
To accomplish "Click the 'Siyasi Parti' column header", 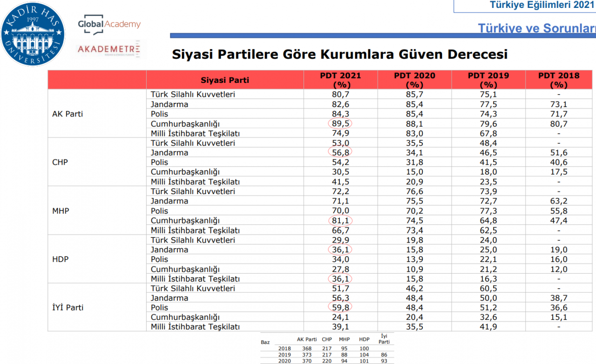I will (x=225, y=80).
